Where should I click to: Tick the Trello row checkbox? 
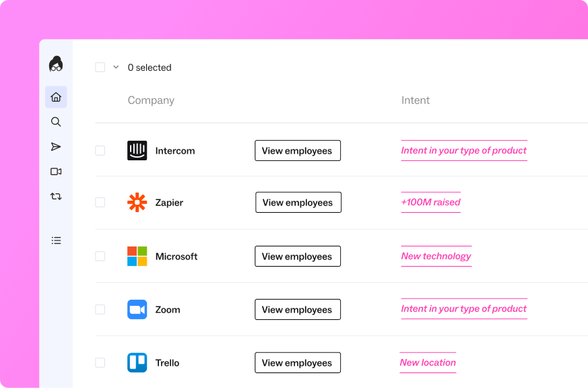coord(100,363)
